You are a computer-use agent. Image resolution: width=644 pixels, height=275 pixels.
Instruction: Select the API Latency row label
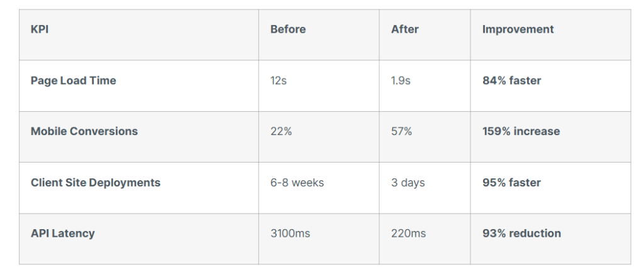[x=62, y=234]
